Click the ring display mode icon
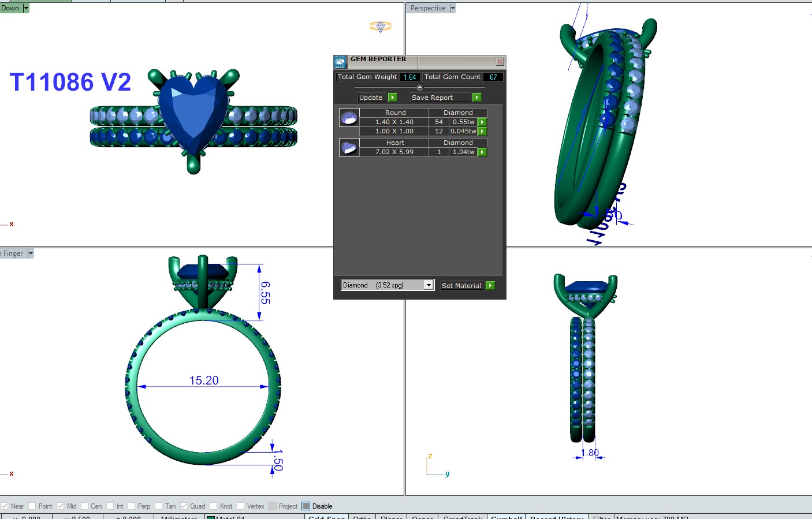 pyautogui.click(x=381, y=27)
